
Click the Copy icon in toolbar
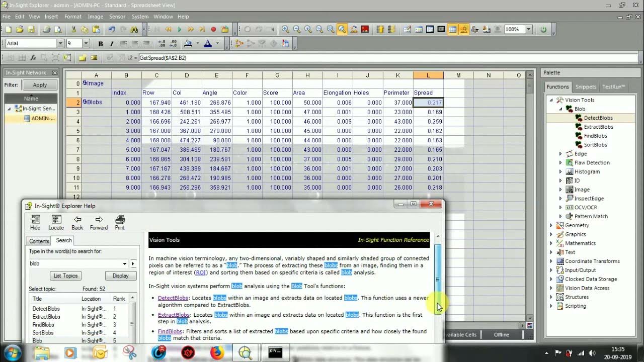[85, 30]
